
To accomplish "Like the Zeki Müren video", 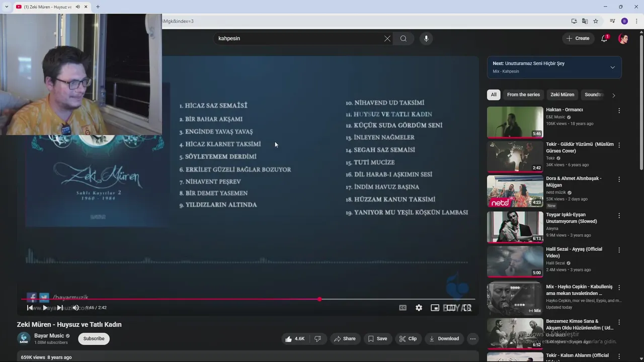I will (x=294, y=339).
